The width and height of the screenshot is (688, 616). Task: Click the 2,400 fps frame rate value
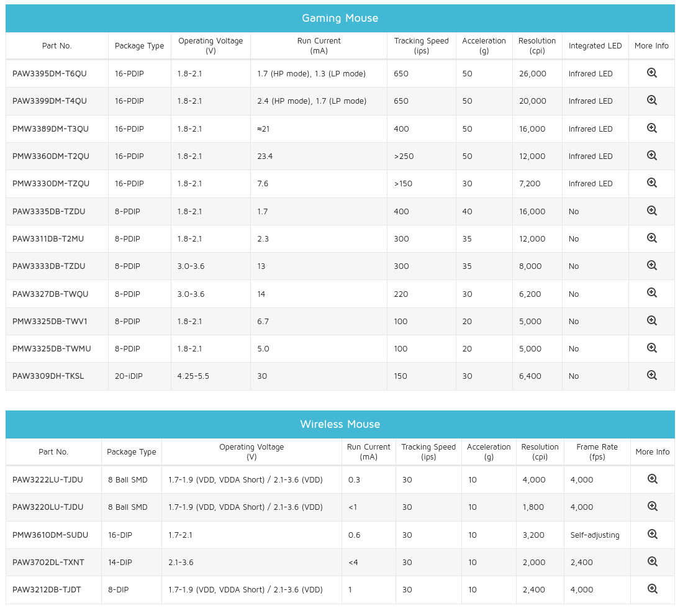tap(581, 562)
